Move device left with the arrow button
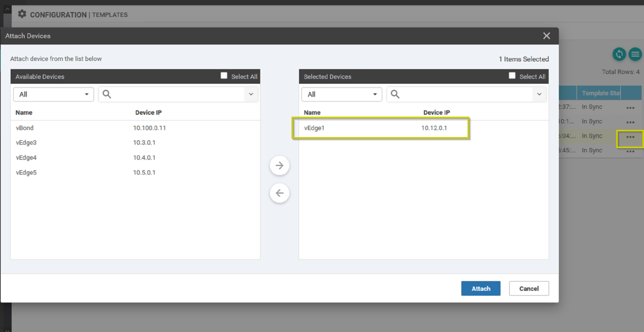 (280, 193)
